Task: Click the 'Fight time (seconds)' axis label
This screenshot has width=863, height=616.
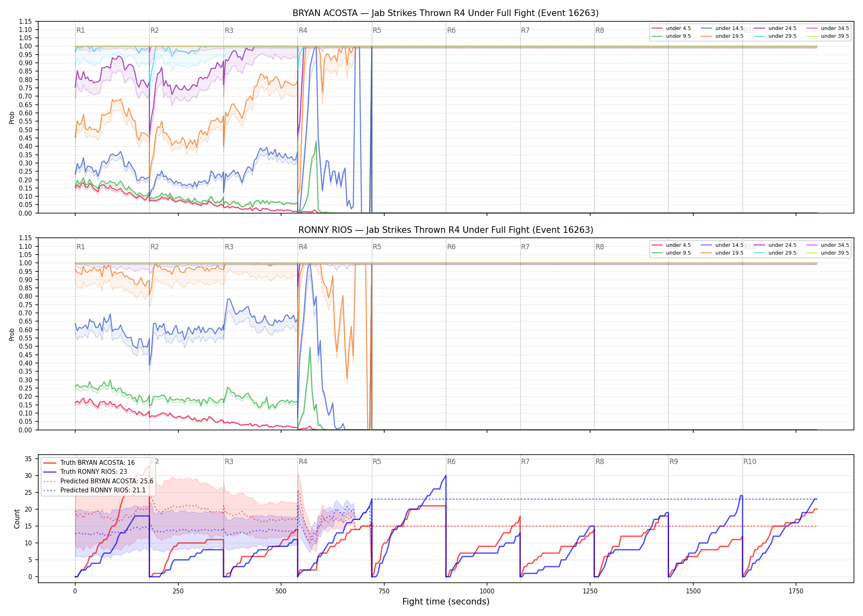Action: click(x=446, y=602)
